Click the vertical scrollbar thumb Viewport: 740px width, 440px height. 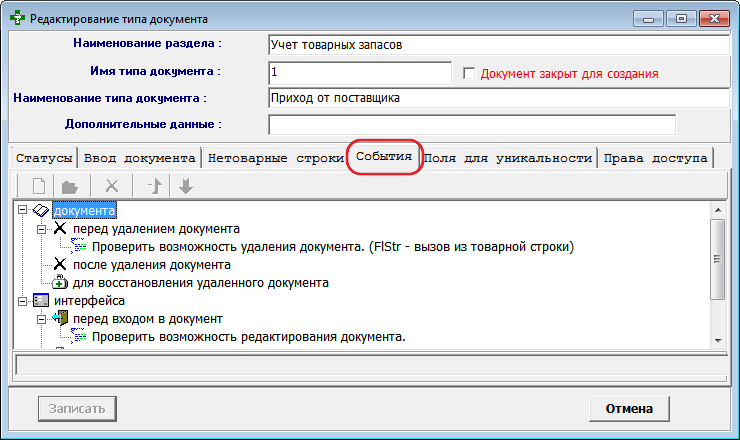click(x=718, y=259)
